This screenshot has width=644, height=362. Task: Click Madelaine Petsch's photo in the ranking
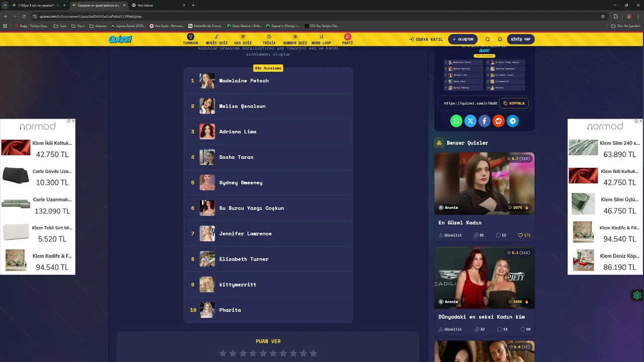pos(207,81)
